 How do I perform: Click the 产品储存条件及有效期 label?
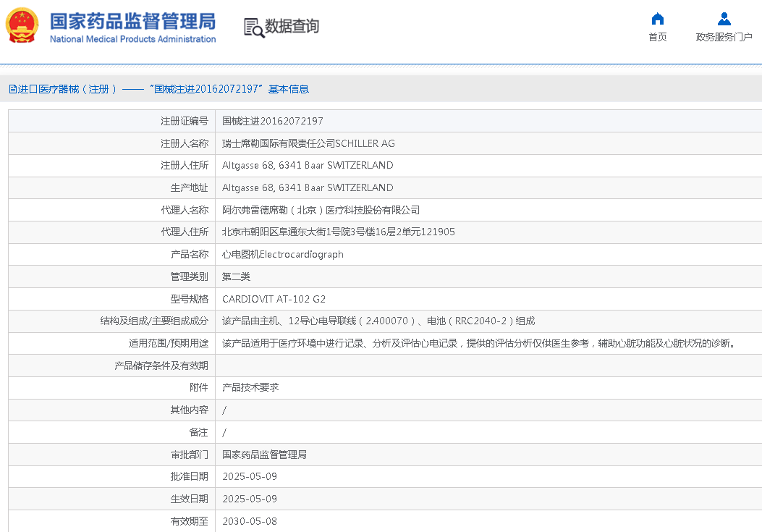pyautogui.click(x=161, y=366)
